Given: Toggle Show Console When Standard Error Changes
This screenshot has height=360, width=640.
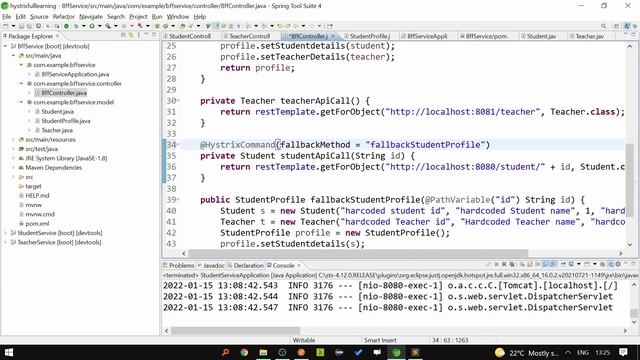Looking at the screenshot, I should 553,264.
